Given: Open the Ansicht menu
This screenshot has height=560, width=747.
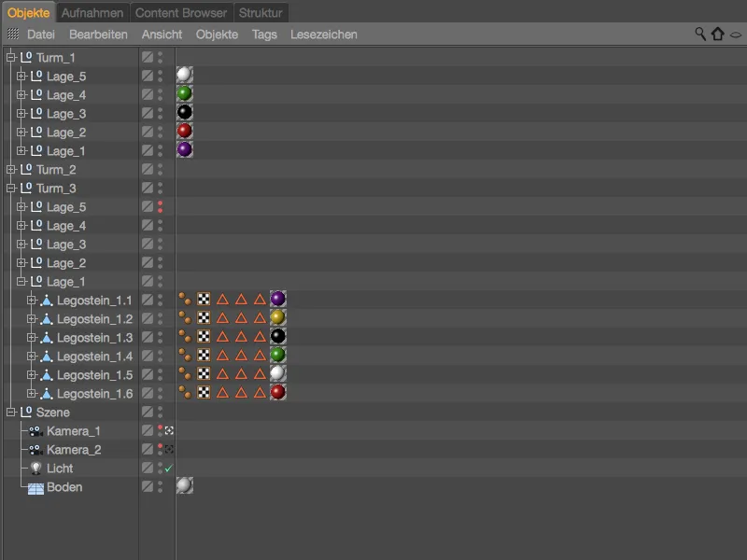Looking at the screenshot, I should point(162,35).
